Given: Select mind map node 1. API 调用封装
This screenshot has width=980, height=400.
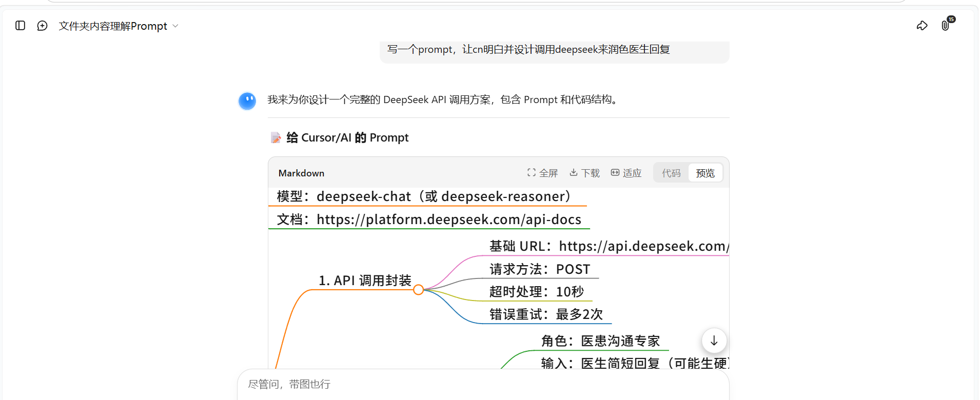Looking at the screenshot, I should pyautogui.click(x=365, y=281).
